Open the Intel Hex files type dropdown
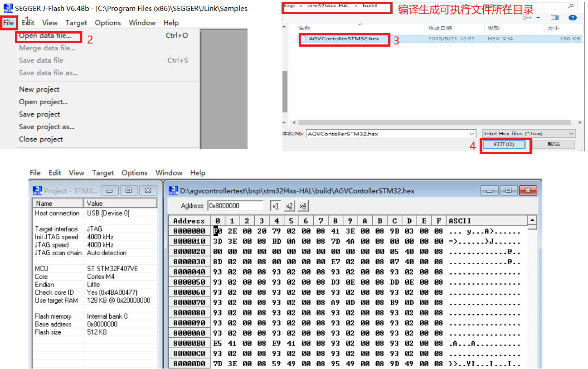This screenshot has height=369, width=588. (571, 134)
